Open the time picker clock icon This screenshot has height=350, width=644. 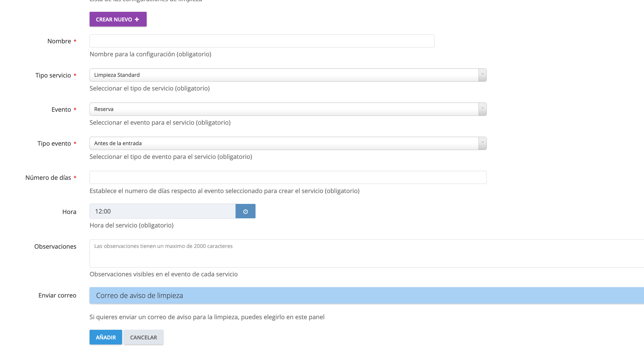[245, 211]
